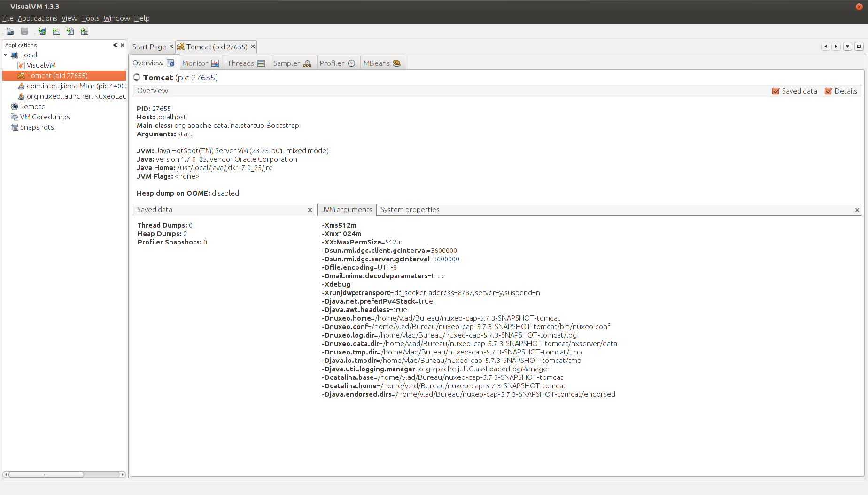Click the Java Home path text
Image resolution: width=868 pixels, height=495 pixels.
(x=225, y=168)
